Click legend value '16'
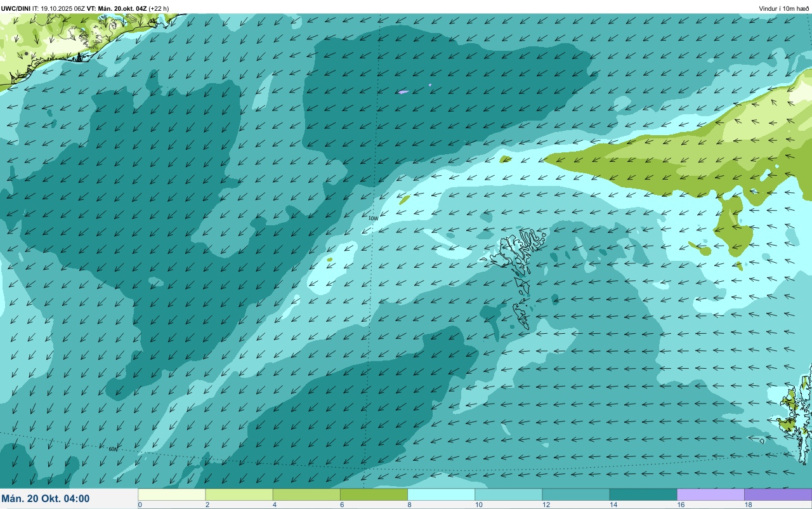This screenshot has height=509, width=812. (x=681, y=505)
